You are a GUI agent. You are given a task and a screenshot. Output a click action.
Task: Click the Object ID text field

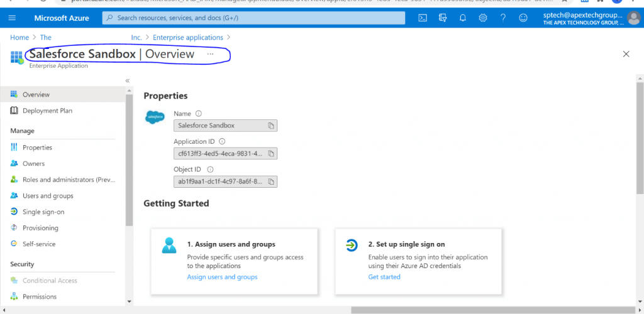(226, 181)
